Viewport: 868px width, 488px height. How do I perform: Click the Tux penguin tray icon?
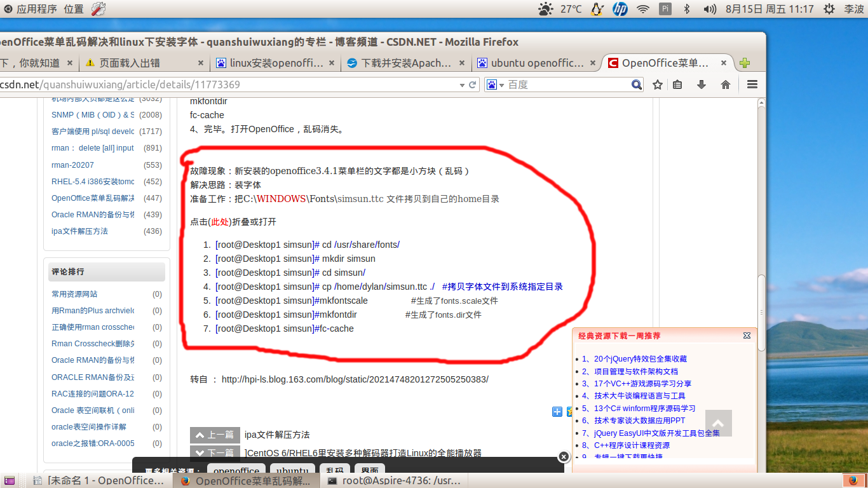[597, 9]
